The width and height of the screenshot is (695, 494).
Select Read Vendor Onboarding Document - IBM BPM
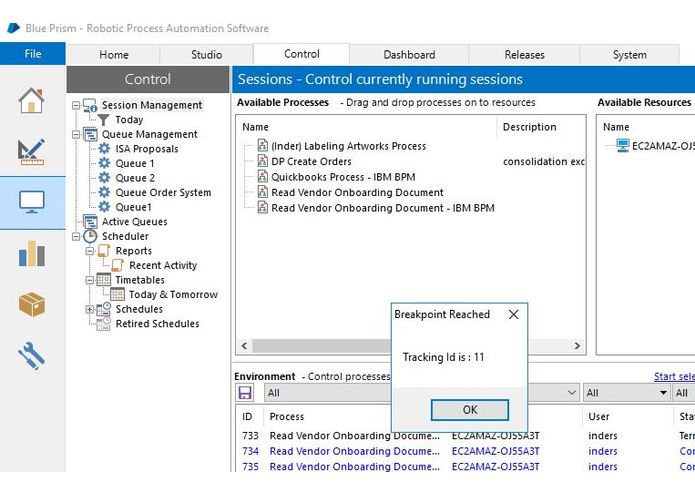pos(383,208)
